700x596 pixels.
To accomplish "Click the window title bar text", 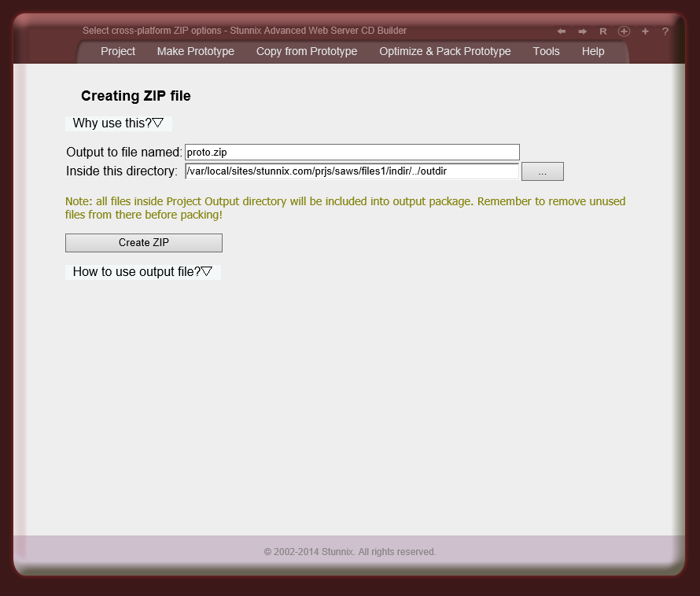I will tap(245, 31).
